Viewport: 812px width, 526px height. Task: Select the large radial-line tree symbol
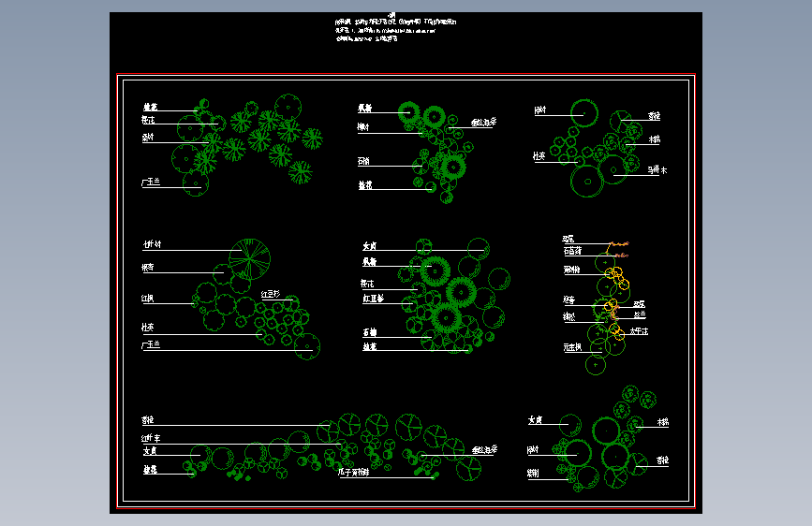[250, 259]
